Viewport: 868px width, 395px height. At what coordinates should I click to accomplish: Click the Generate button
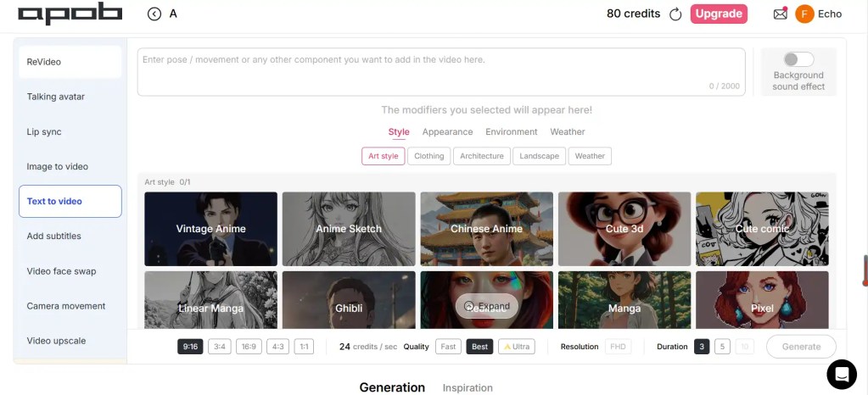pos(801,347)
